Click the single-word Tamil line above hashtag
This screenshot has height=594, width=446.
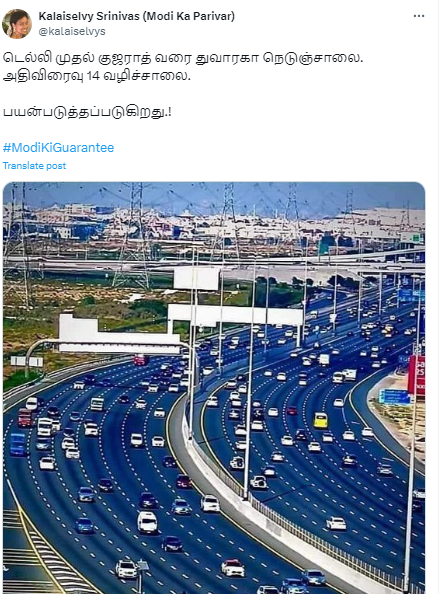[x=87, y=112]
